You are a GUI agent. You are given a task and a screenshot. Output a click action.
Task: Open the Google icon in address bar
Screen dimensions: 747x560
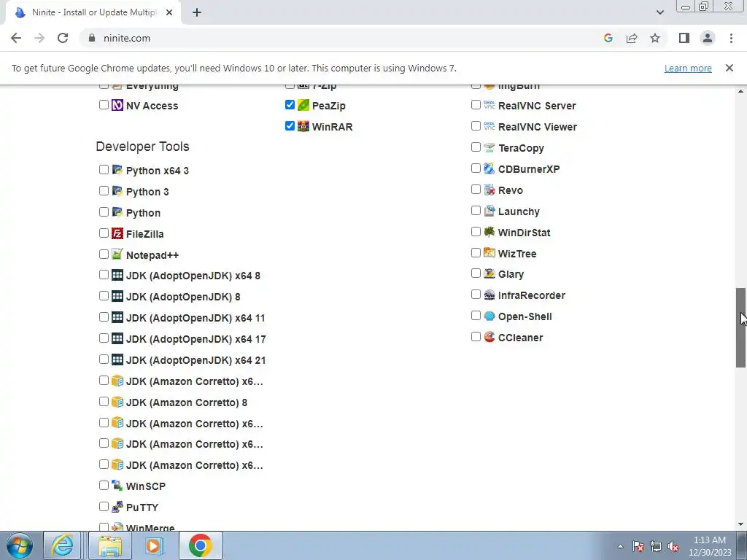pyautogui.click(x=608, y=38)
